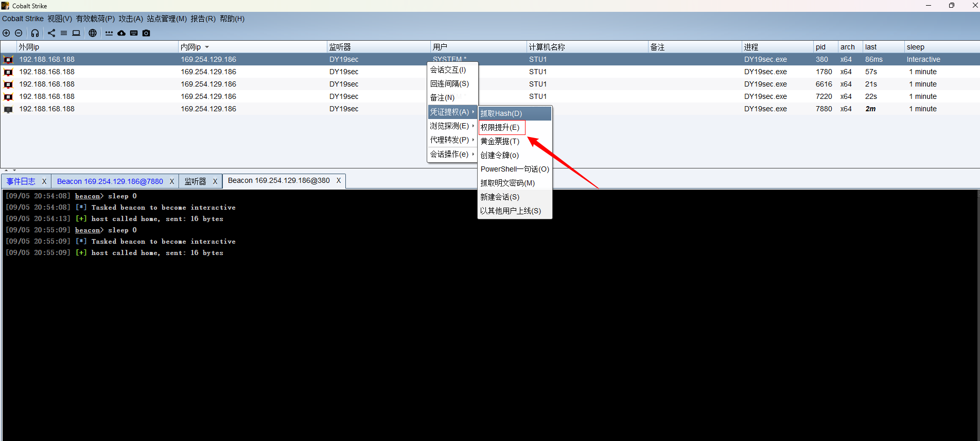Close the Beacon @380 tab
This screenshot has width=980, height=441.
339,180
